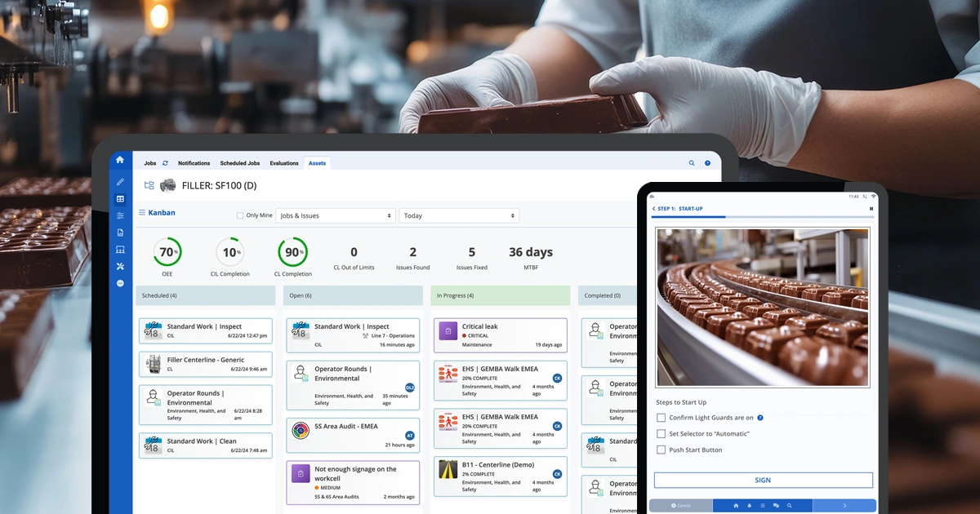Click the Home icon in the sidebar
This screenshot has height=514, width=980.
pyautogui.click(x=120, y=160)
